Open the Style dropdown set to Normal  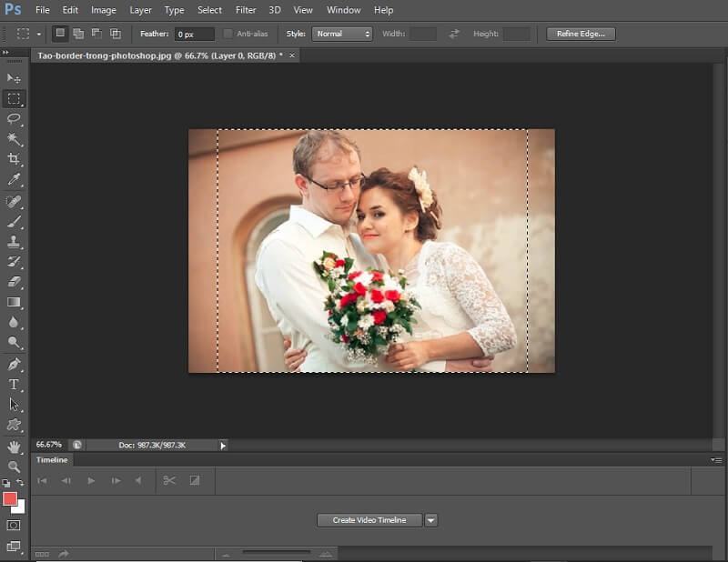pyautogui.click(x=341, y=33)
